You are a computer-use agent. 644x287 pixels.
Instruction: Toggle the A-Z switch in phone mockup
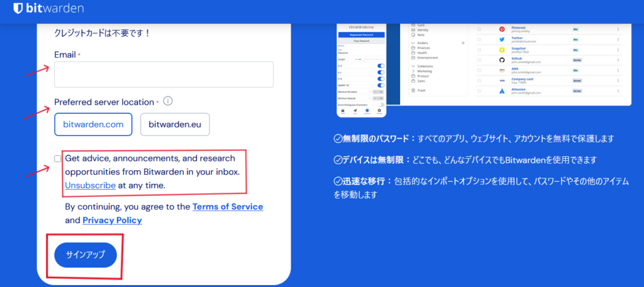coord(380,66)
